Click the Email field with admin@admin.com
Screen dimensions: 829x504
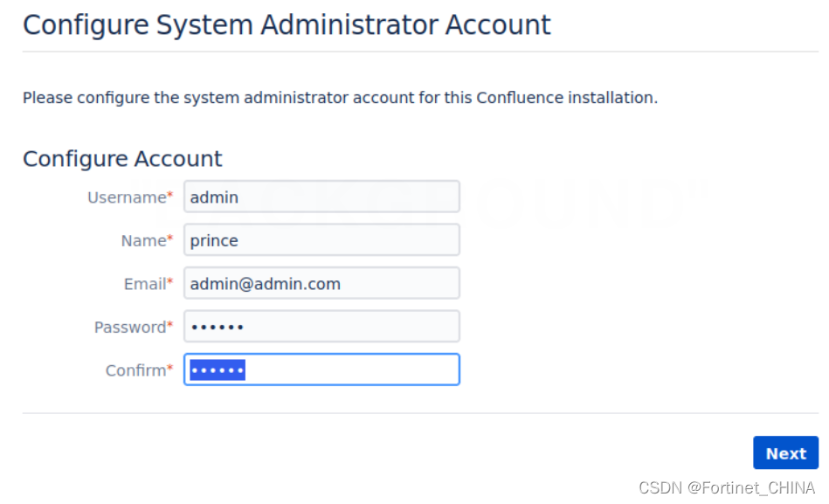pos(321,284)
